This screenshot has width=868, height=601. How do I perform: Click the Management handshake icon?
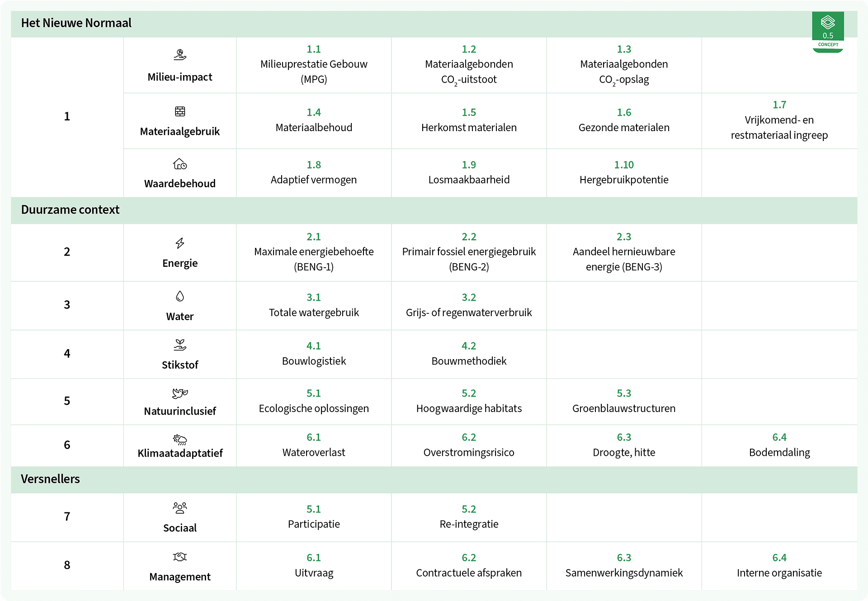point(180,557)
